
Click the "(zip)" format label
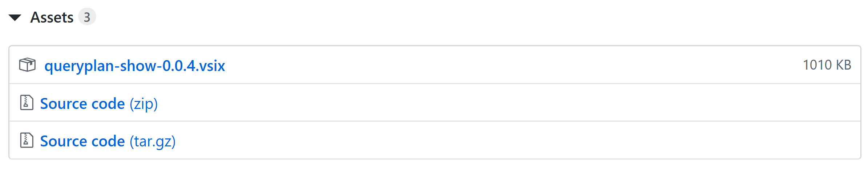[x=144, y=104]
